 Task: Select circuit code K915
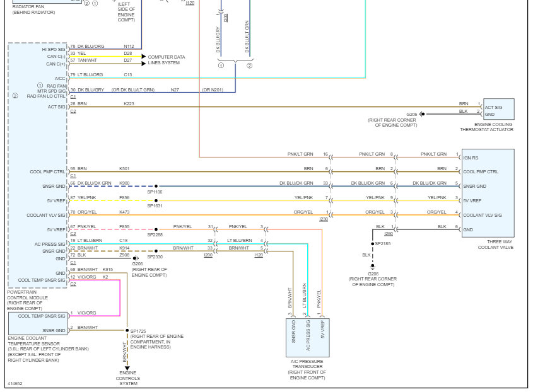pos(108,269)
